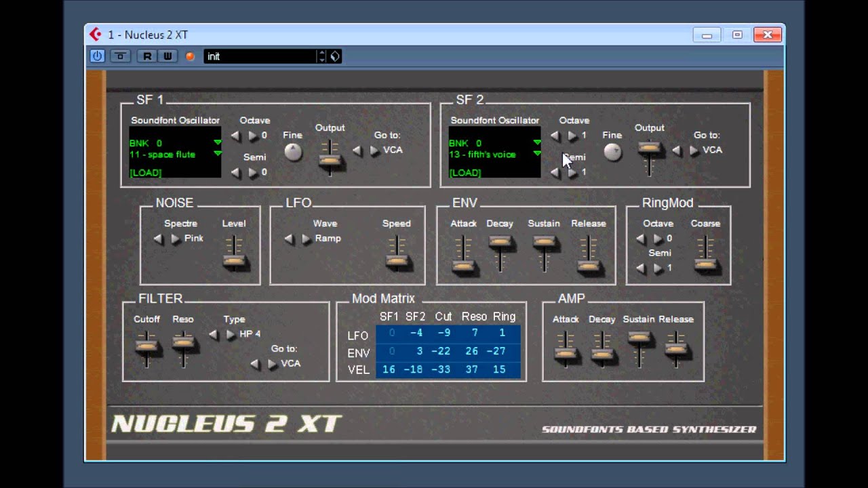Screen dimensions: 868x488
Task: Click the Cubase logo in the title bar
Action: pos(96,34)
